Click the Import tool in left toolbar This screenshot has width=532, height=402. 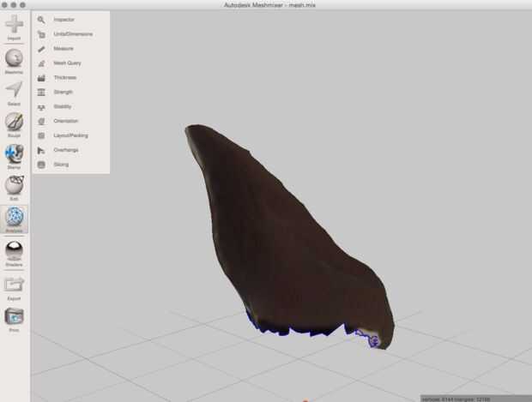coord(14,27)
